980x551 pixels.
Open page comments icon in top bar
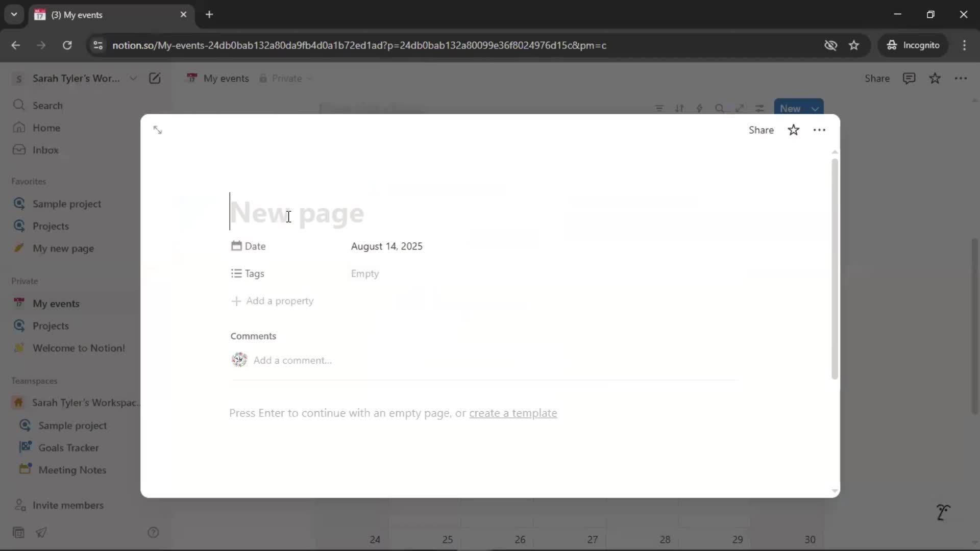pyautogui.click(x=909, y=79)
